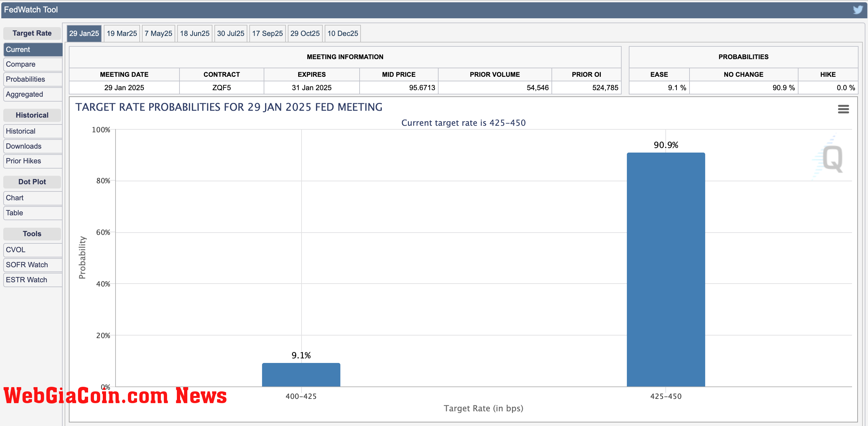Open the 7 May25 meeting tab
This screenshot has width=868, height=426.
point(158,33)
